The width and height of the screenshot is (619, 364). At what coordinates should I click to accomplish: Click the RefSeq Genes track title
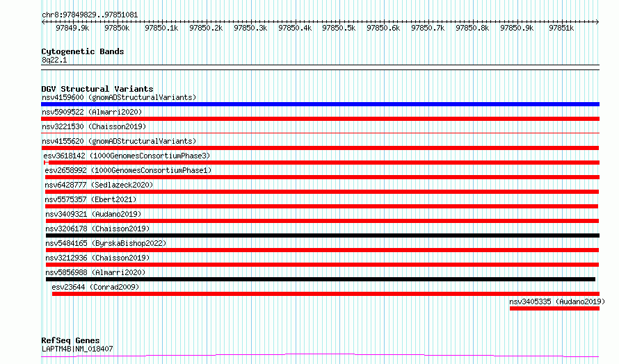[x=70, y=340]
